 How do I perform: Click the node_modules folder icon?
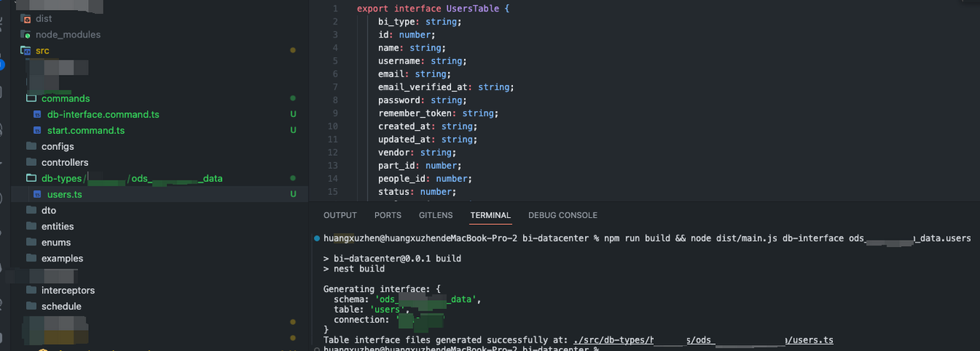click(x=26, y=34)
